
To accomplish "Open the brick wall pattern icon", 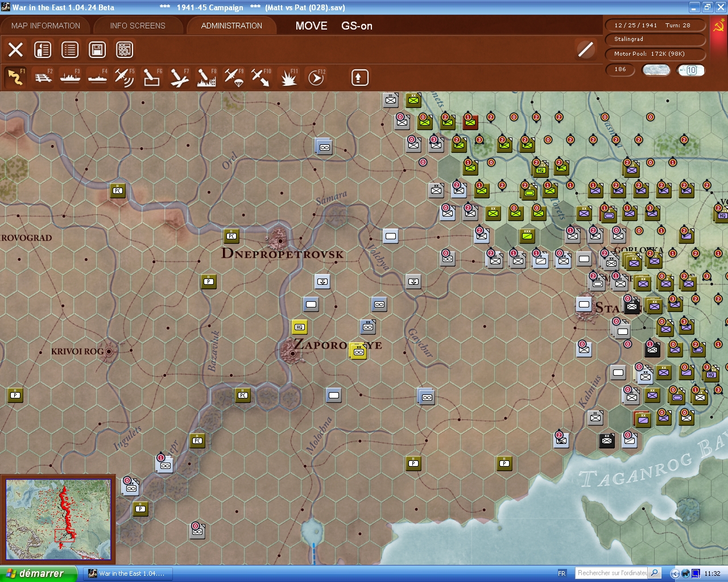I will click(125, 49).
